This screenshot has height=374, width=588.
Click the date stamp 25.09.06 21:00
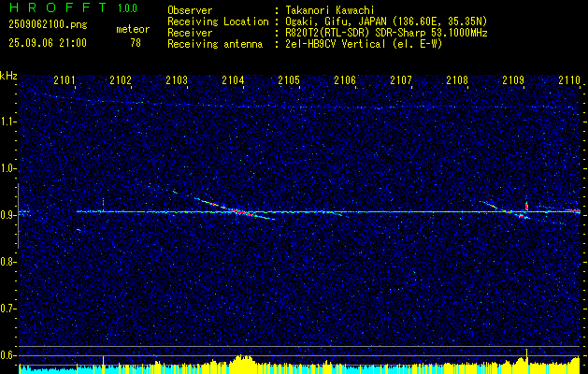point(48,43)
